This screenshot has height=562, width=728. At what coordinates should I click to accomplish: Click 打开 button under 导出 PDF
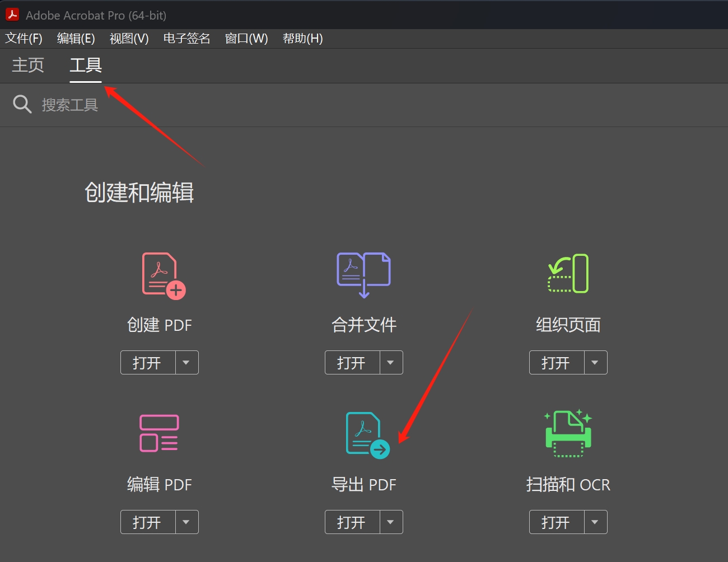[x=352, y=522]
